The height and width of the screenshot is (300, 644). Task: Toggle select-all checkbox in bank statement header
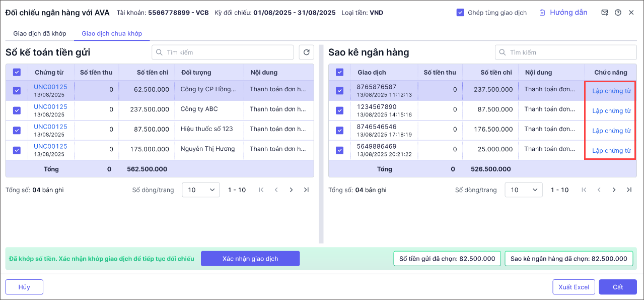339,73
